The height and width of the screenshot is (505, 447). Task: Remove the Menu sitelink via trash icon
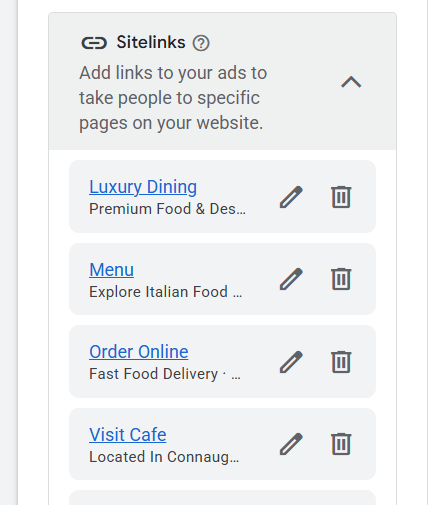click(341, 279)
